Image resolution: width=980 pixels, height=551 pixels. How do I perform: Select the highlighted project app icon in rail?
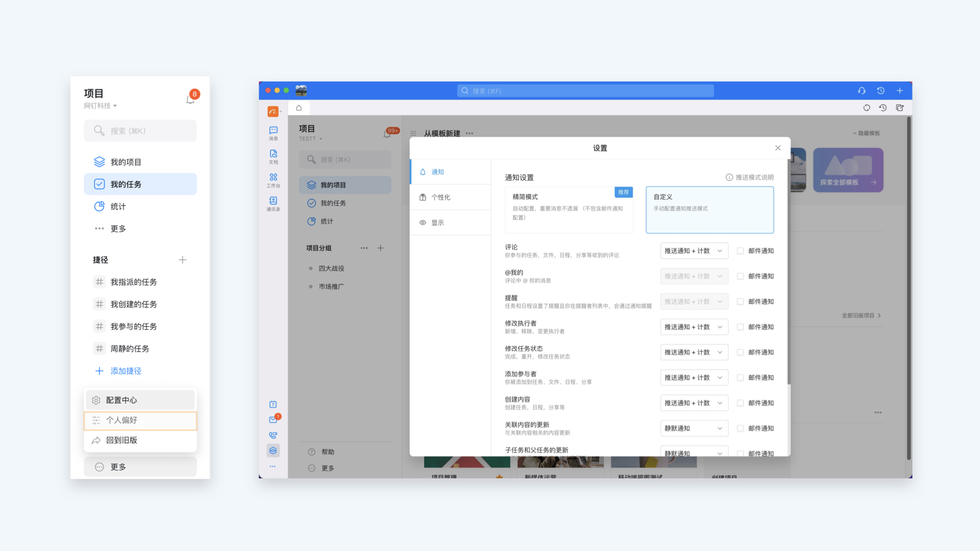[x=273, y=450]
